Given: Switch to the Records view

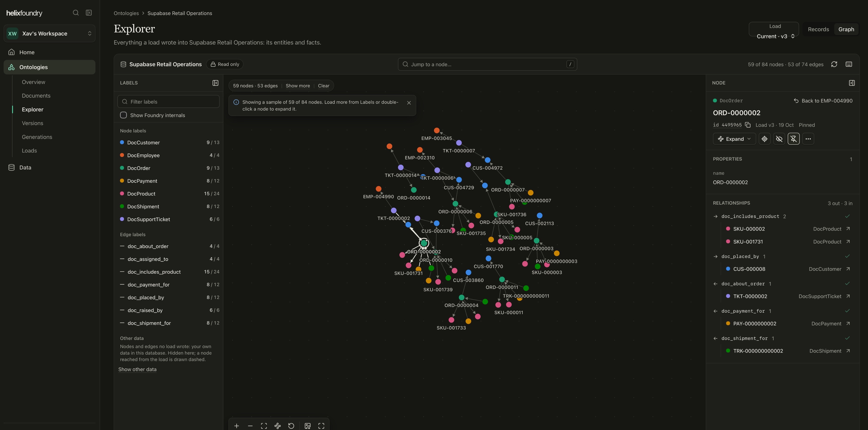Looking at the screenshot, I should [818, 29].
